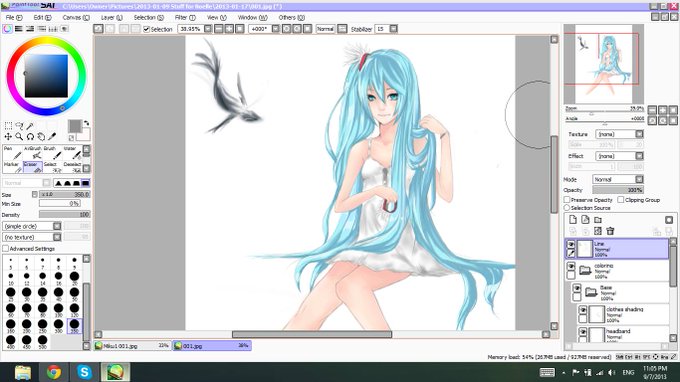Image resolution: width=680 pixels, height=382 pixels.
Task: Open the Edit menu
Action: point(42,17)
